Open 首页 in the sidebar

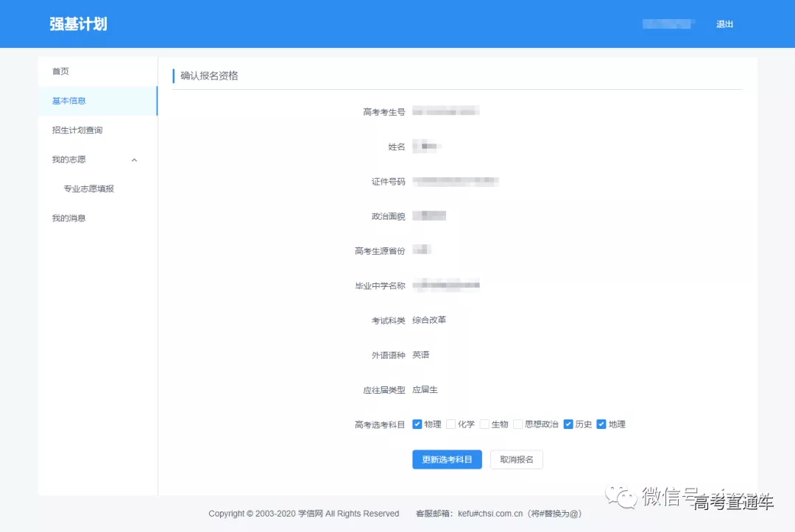pyautogui.click(x=60, y=71)
